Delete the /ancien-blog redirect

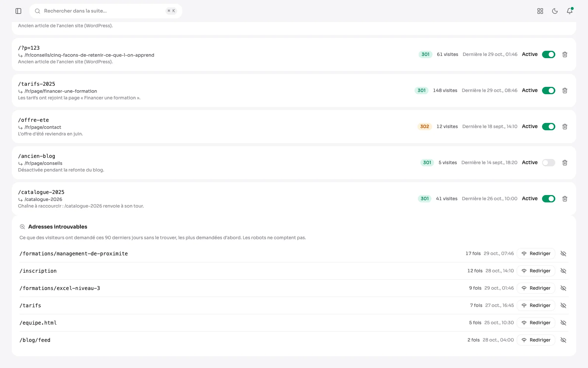[565, 163]
